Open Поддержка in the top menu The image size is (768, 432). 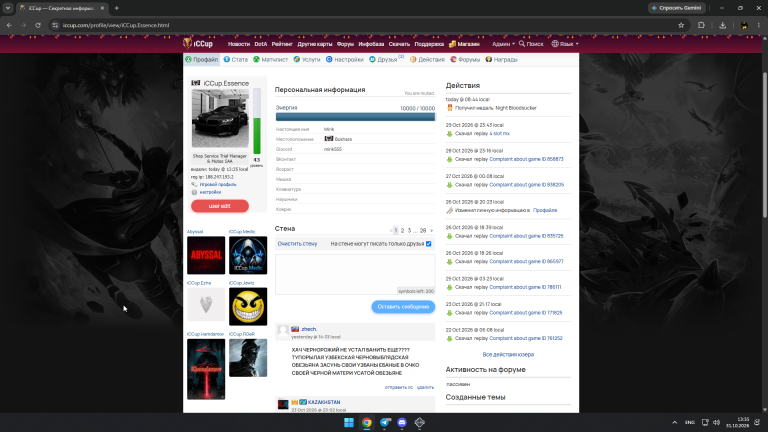point(429,44)
